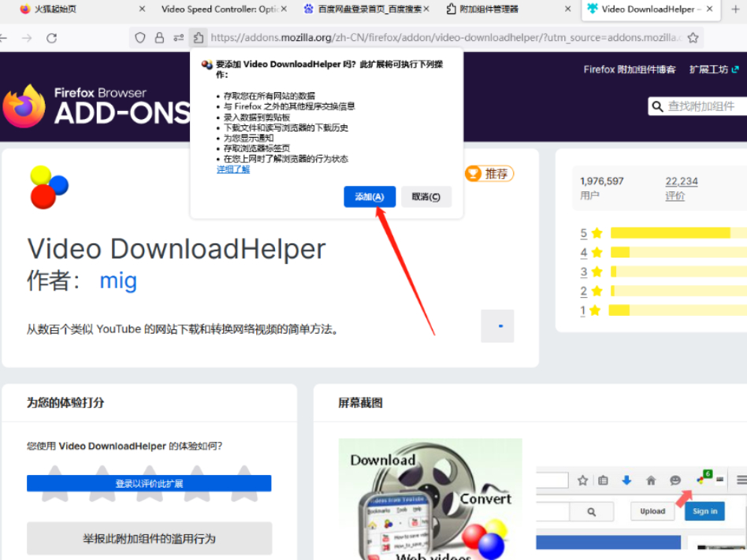Close the Video DownloadHelper tab

(709, 9)
